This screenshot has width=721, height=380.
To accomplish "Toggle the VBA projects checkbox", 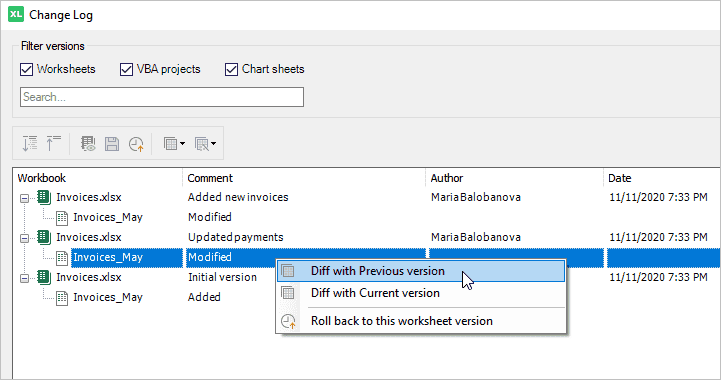I will 126,69.
